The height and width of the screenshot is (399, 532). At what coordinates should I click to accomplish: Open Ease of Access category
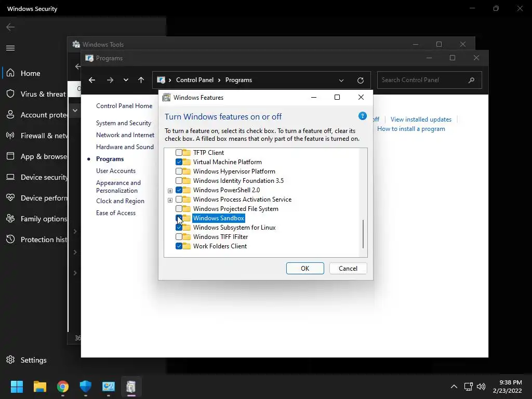(x=116, y=212)
